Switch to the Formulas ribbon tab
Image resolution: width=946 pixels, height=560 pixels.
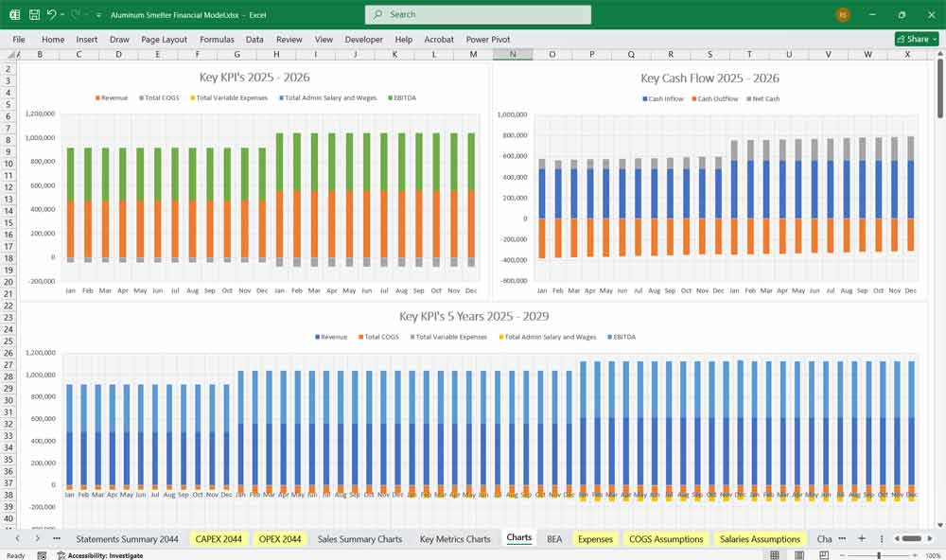tap(217, 39)
